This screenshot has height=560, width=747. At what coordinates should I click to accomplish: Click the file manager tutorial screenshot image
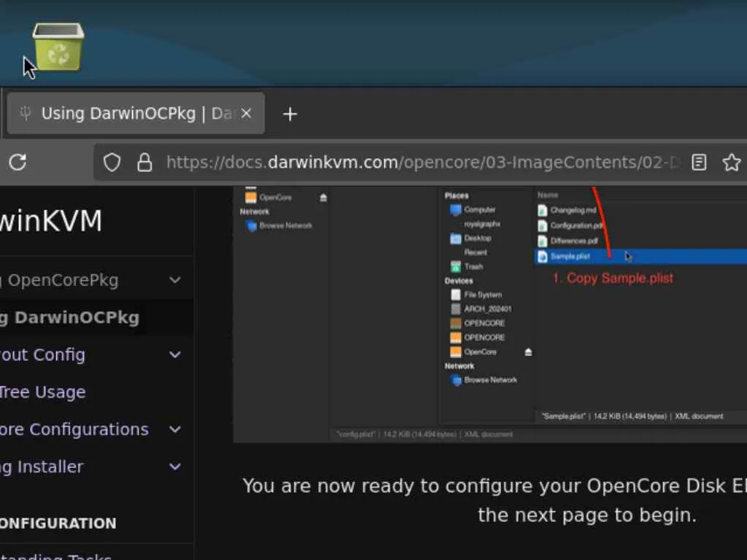[x=489, y=314]
